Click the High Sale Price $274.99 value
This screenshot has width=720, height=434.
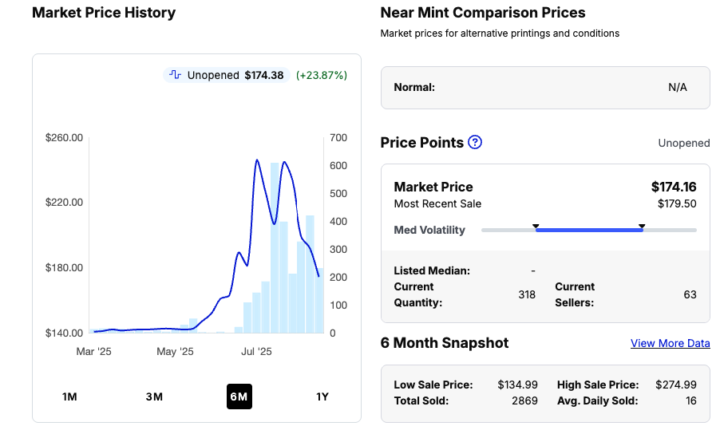(x=676, y=384)
